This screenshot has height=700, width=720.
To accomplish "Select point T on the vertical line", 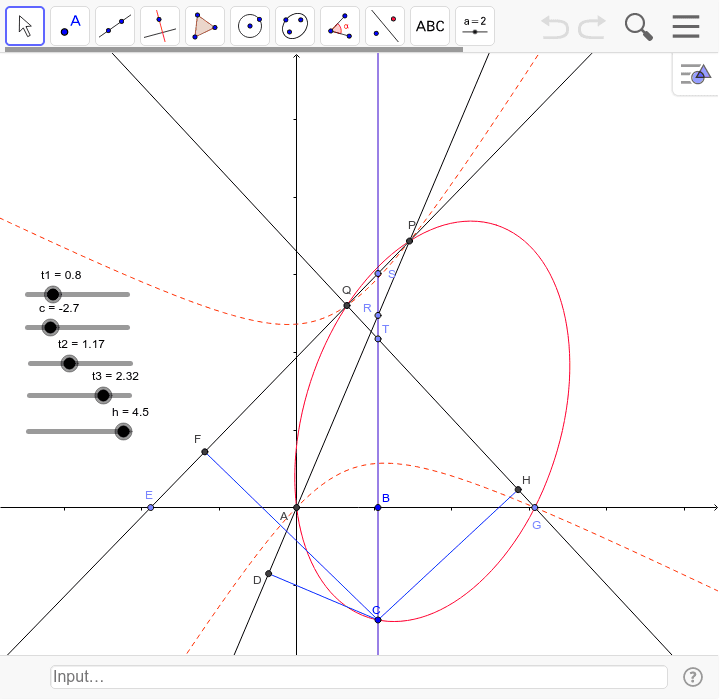I will coord(378,339).
